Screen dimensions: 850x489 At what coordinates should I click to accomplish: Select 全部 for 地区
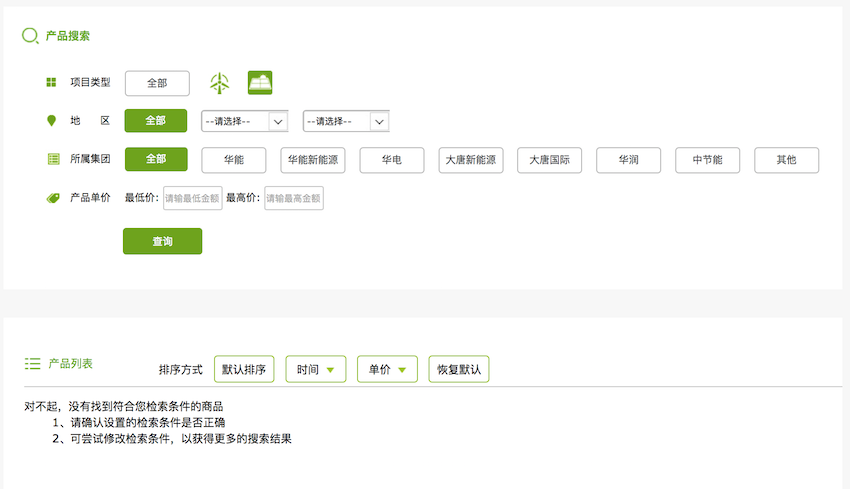coord(156,121)
